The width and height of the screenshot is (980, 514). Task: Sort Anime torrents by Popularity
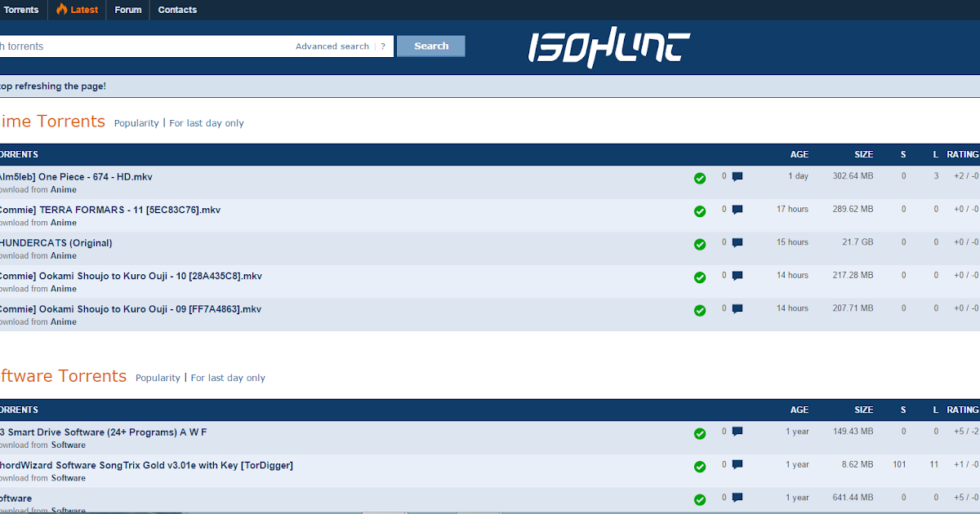pos(136,123)
